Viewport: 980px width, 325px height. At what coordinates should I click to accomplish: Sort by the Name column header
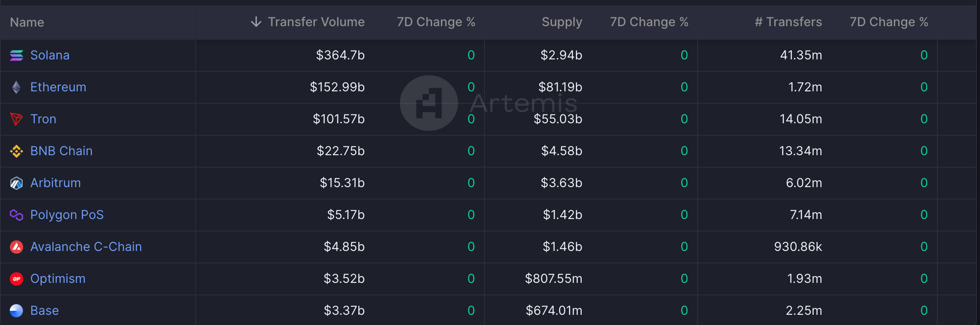click(27, 22)
